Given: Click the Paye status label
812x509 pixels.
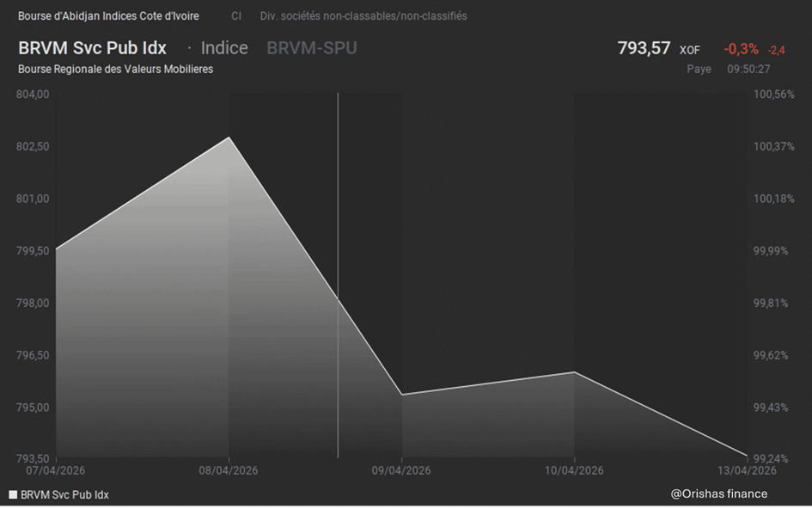Looking at the screenshot, I should (699, 69).
